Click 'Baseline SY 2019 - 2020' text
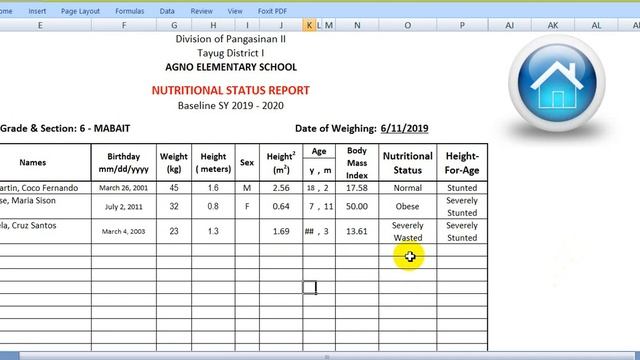This screenshot has width=640, height=360. click(231, 106)
